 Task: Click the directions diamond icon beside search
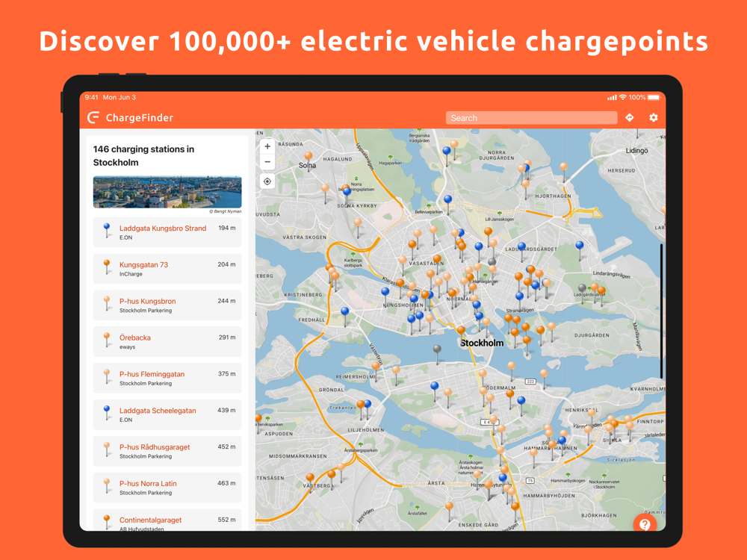(x=629, y=118)
